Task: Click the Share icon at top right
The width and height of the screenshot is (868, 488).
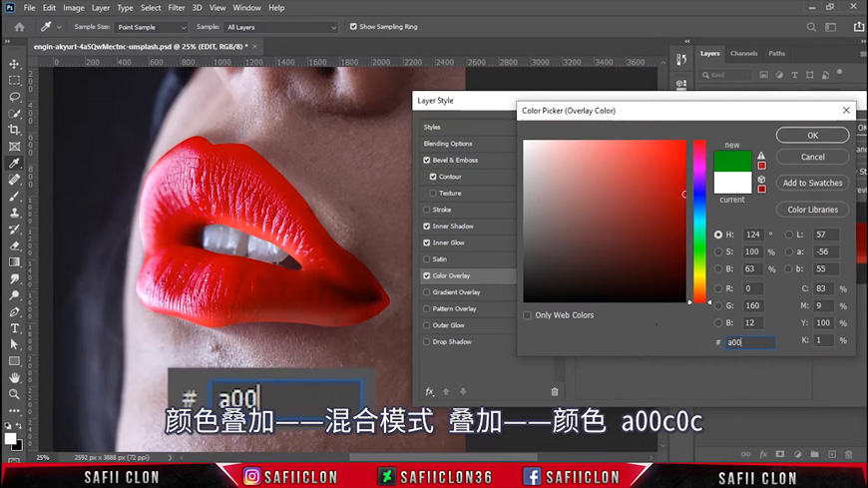Action: tap(859, 27)
